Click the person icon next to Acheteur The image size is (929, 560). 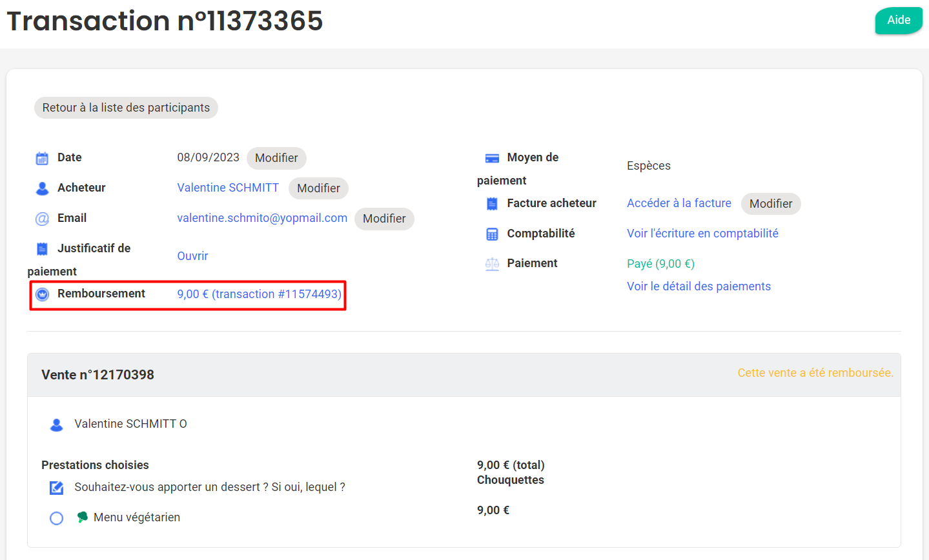42,188
